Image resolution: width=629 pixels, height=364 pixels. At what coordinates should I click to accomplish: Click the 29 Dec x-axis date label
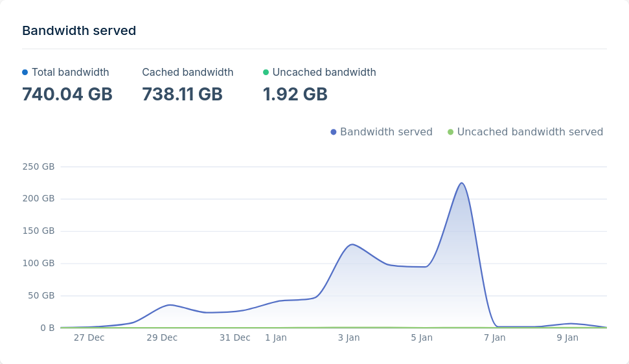(162, 337)
